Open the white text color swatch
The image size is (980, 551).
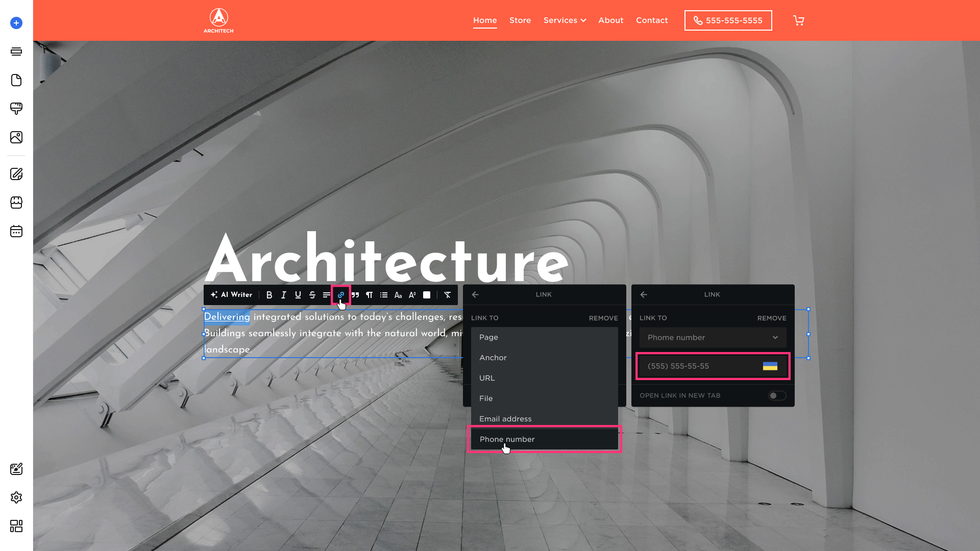pyautogui.click(x=427, y=295)
